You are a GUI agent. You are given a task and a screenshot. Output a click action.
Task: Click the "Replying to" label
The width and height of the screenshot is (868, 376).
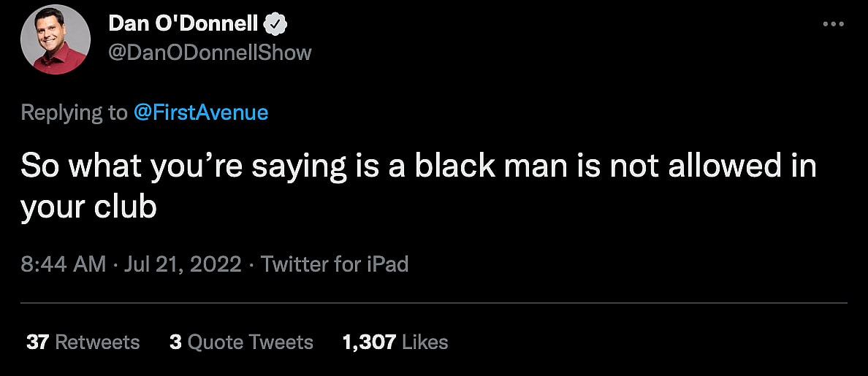click(x=73, y=112)
